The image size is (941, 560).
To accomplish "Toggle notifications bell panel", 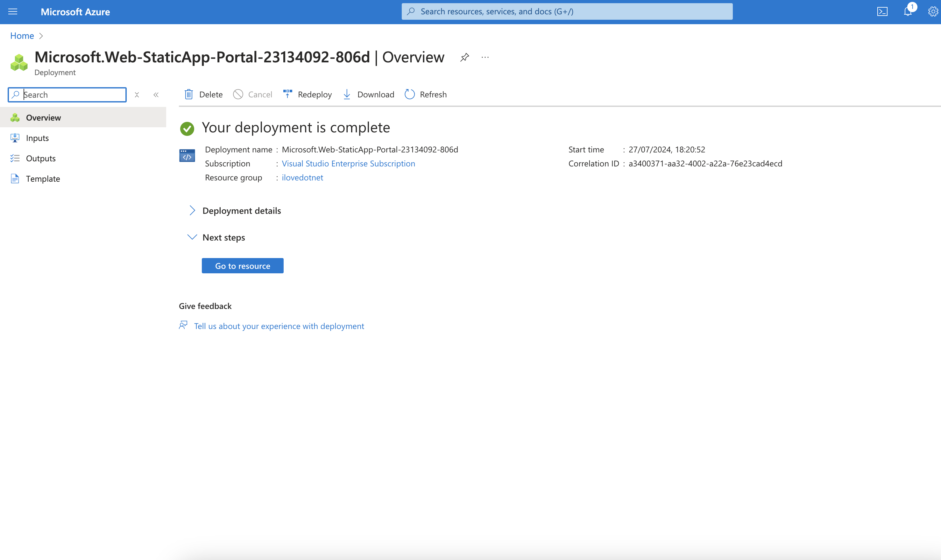I will (x=908, y=11).
